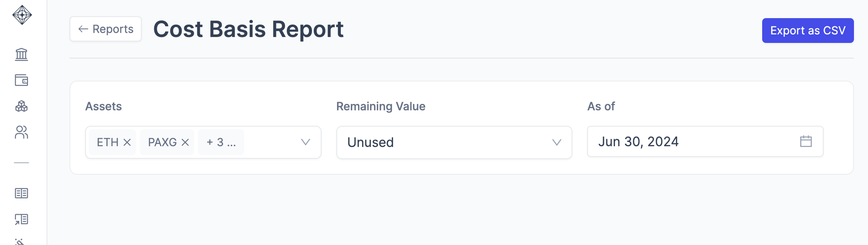
Task: Remove the PAXG asset tag
Action: 185,142
